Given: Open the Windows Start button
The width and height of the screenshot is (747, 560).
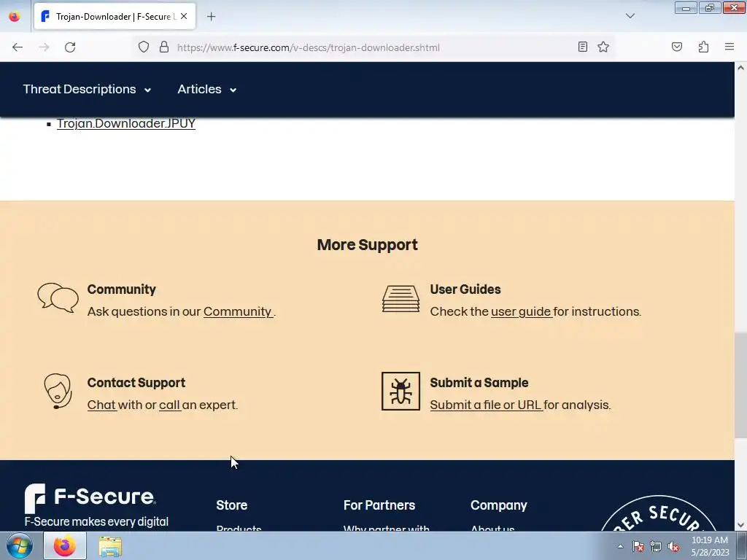Looking at the screenshot, I should [20, 545].
